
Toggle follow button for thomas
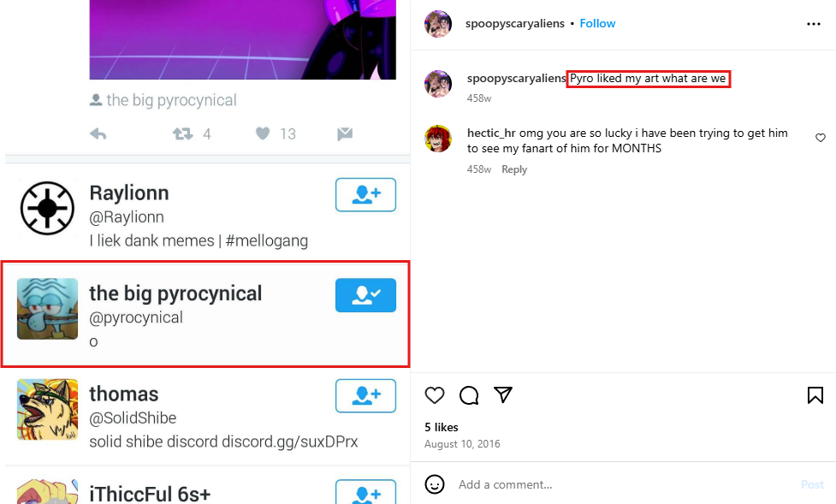click(365, 395)
